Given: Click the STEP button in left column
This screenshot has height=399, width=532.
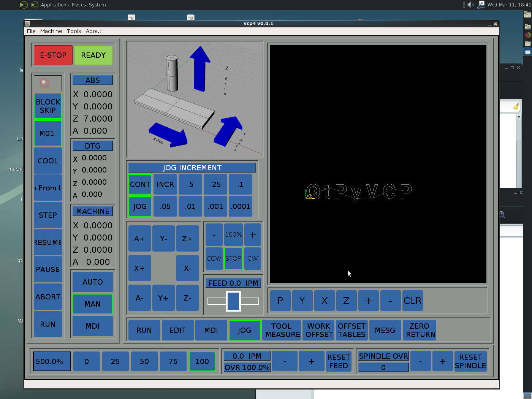Looking at the screenshot, I should point(48,215).
